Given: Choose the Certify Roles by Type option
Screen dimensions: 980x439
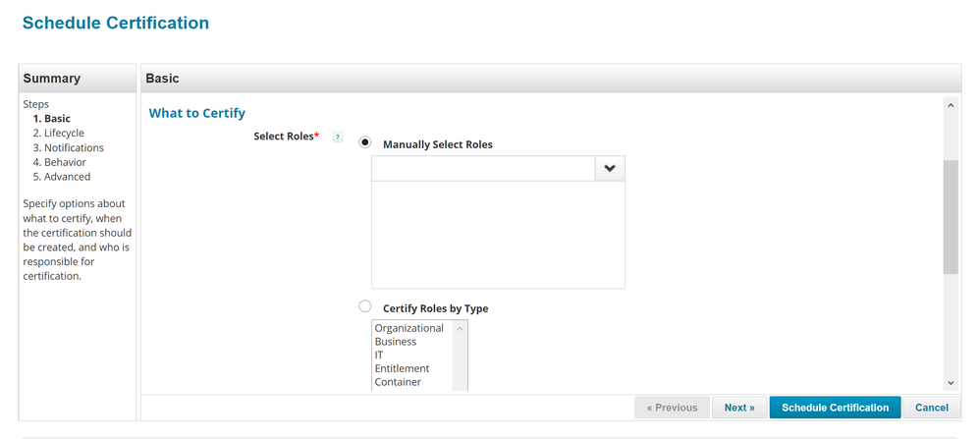Looking at the screenshot, I should point(365,306).
